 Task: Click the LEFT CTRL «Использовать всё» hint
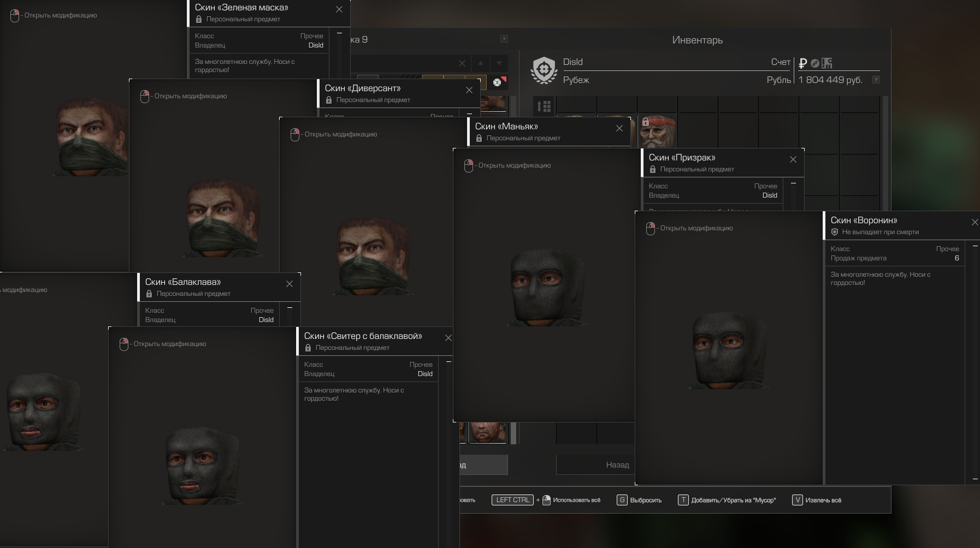(546, 500)
